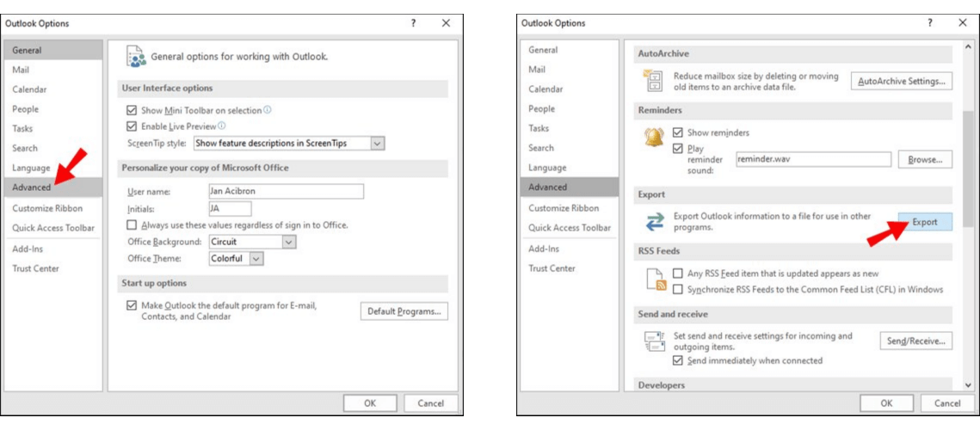This screenshot has width=980, height=430.
Task: Open Quick Access Toolbar in right window
Action: pos(570,228)
